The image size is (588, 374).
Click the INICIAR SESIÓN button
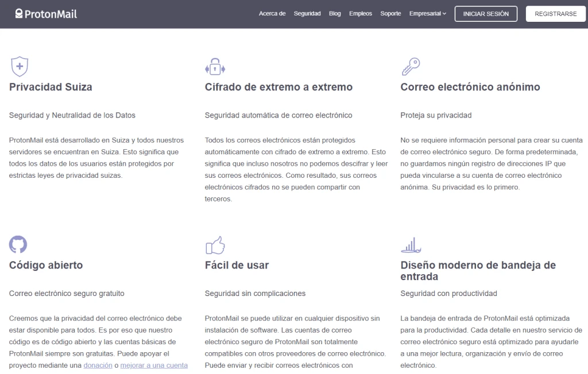[486, 14]
